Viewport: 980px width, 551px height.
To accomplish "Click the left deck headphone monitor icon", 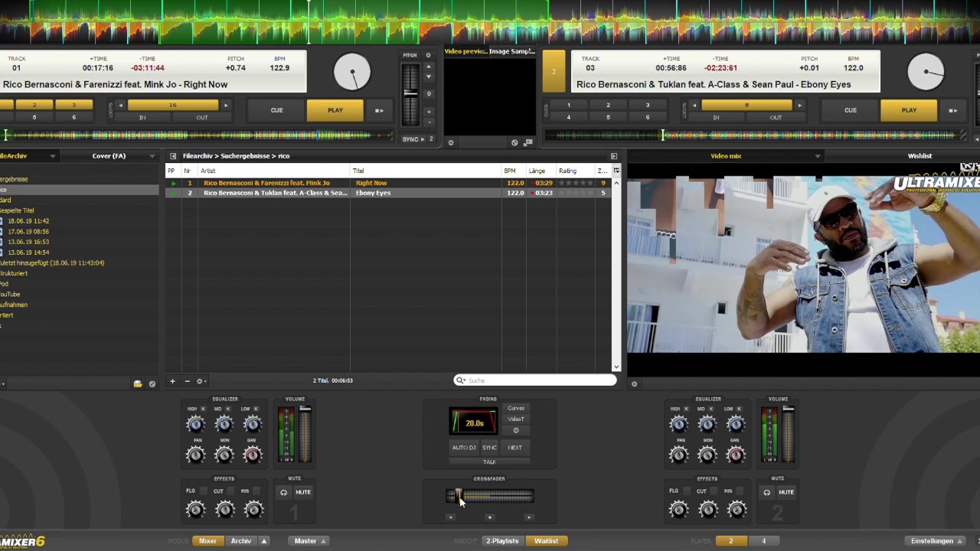I will pos(283,492).
